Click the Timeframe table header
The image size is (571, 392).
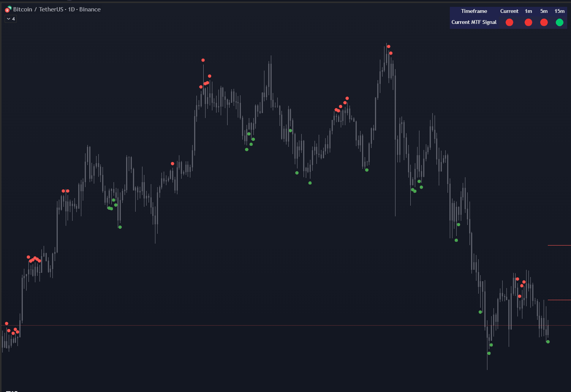(474, 11)
